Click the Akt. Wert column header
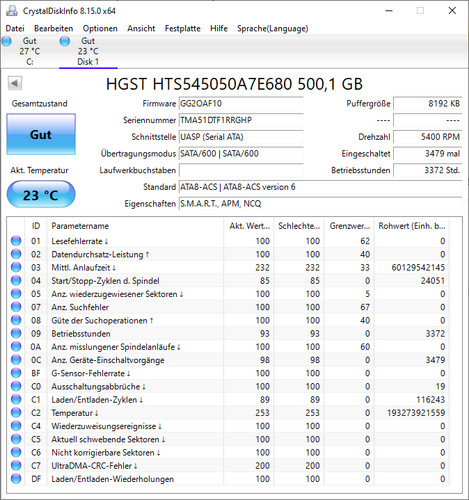Image resolution: width=469 pixels, height=500 pixels. coord(249,226)
